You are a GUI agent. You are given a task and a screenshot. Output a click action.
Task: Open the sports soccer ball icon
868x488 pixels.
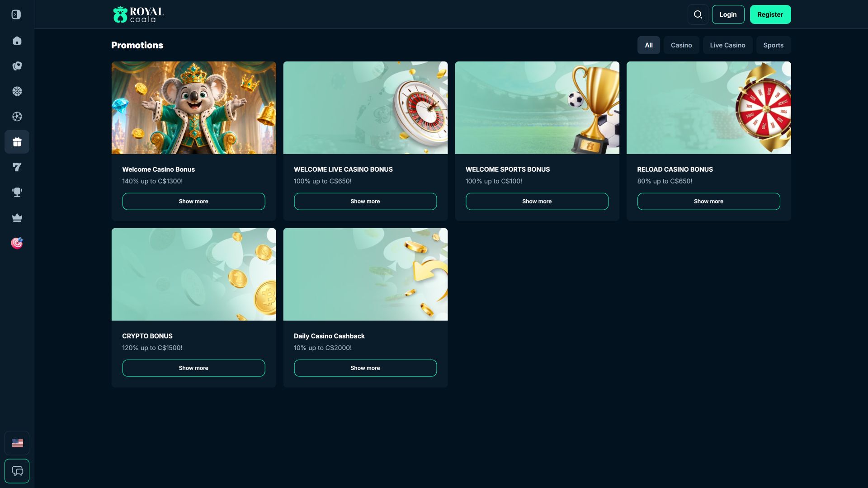(x=17, y=117)
